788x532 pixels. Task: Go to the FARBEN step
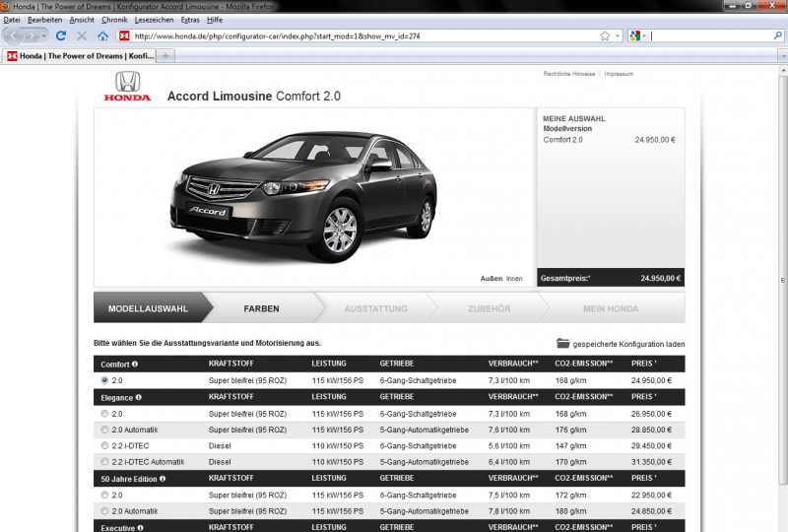click(261, 308)
